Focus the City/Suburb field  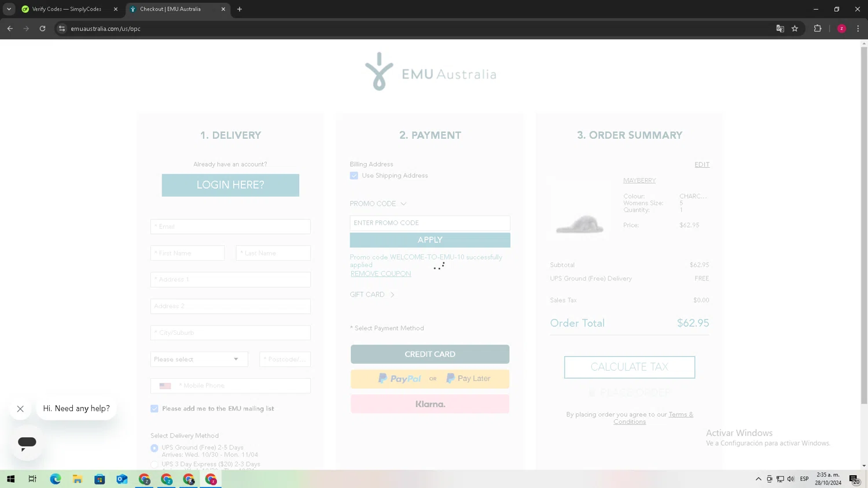pyautogui.click(x=230, y=333)
